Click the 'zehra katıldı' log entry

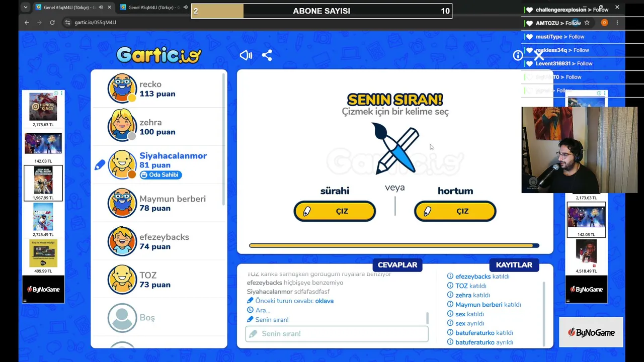tap(472, 295)
